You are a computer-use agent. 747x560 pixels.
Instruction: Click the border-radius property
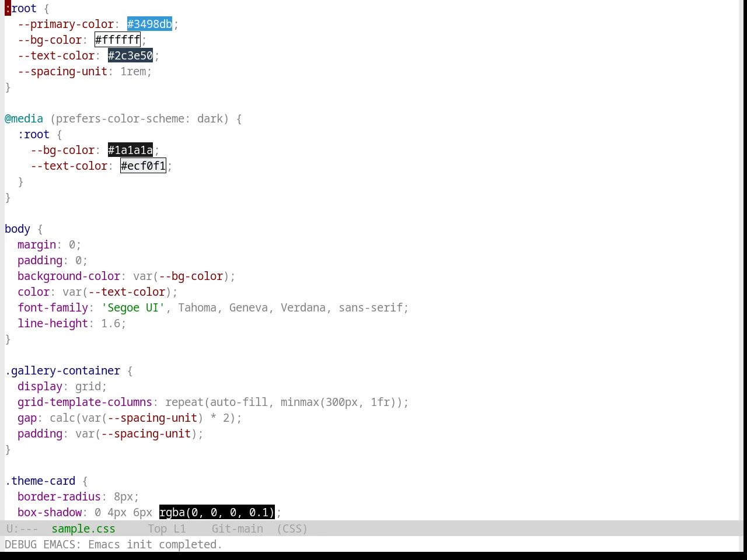(x=59, y=496)
